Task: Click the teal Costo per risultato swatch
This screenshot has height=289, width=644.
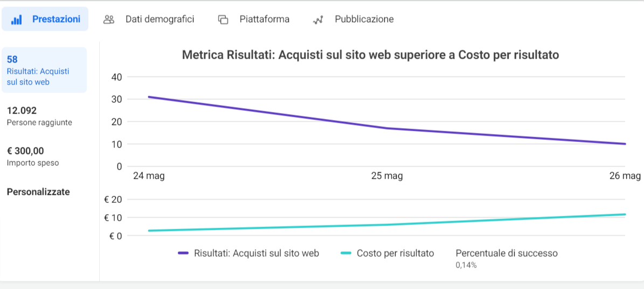Action: (346, 253)
